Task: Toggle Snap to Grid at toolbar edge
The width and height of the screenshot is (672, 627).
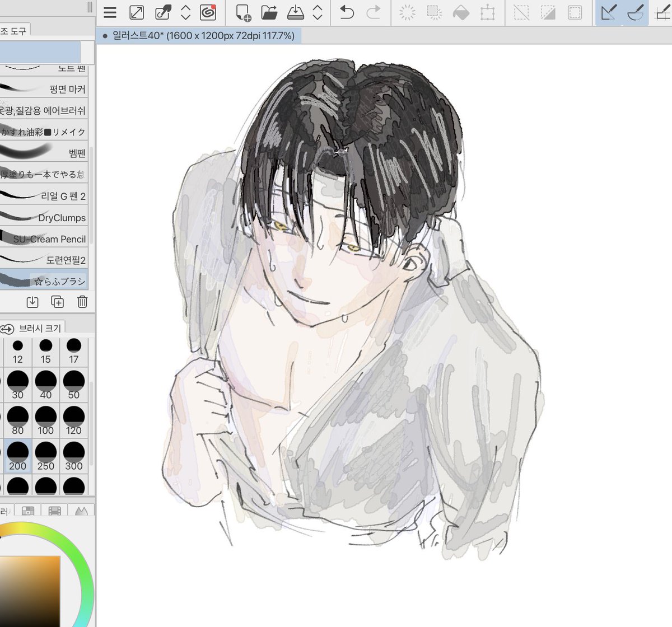Action: click(x=662, y=12)
